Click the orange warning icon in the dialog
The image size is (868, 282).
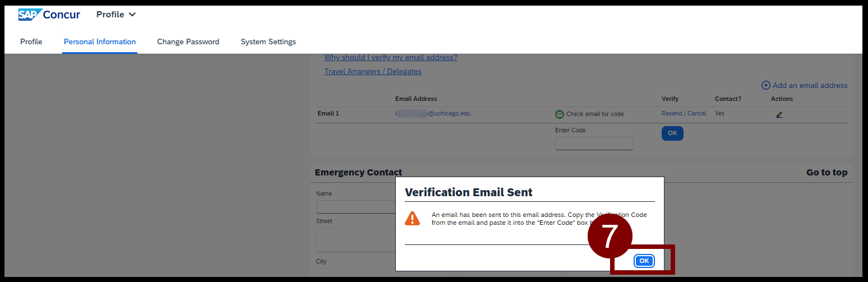click(x=412, y=218)
